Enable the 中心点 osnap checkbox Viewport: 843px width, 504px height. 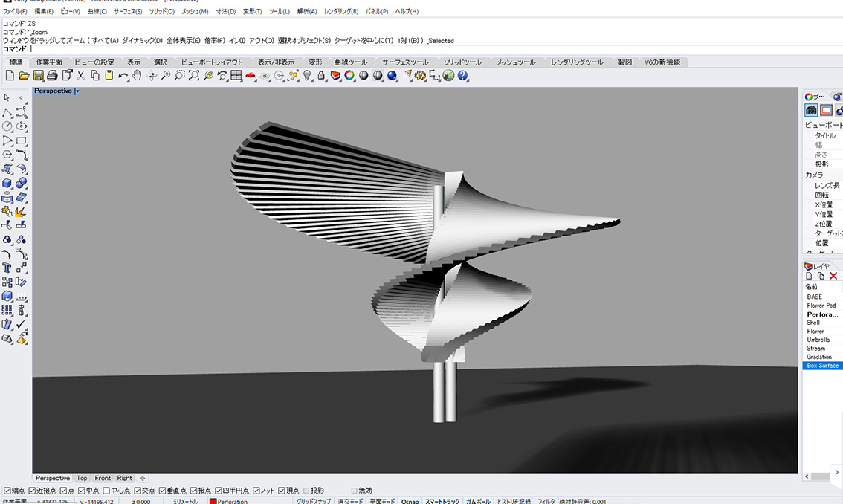106,491
